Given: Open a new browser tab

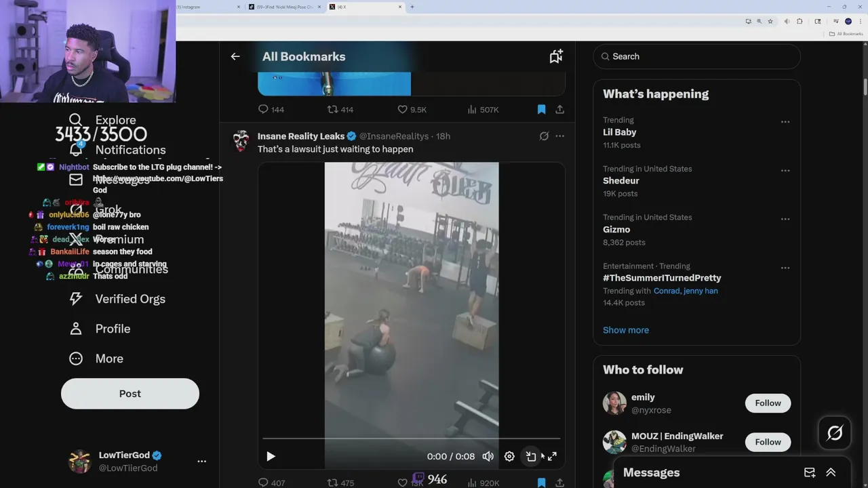Looking at the screenshot, I should [412, 7].
